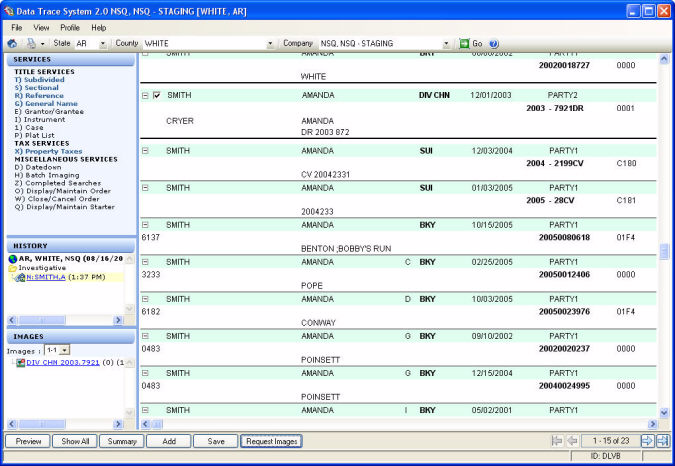
Task: Click the results scroll up arrow
Action: [x=664, y=59]
